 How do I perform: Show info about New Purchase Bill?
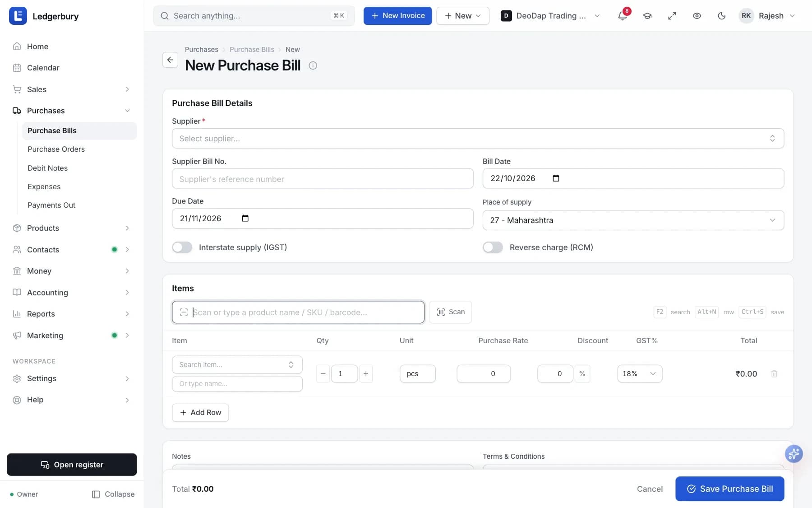(x=313, y=65)
